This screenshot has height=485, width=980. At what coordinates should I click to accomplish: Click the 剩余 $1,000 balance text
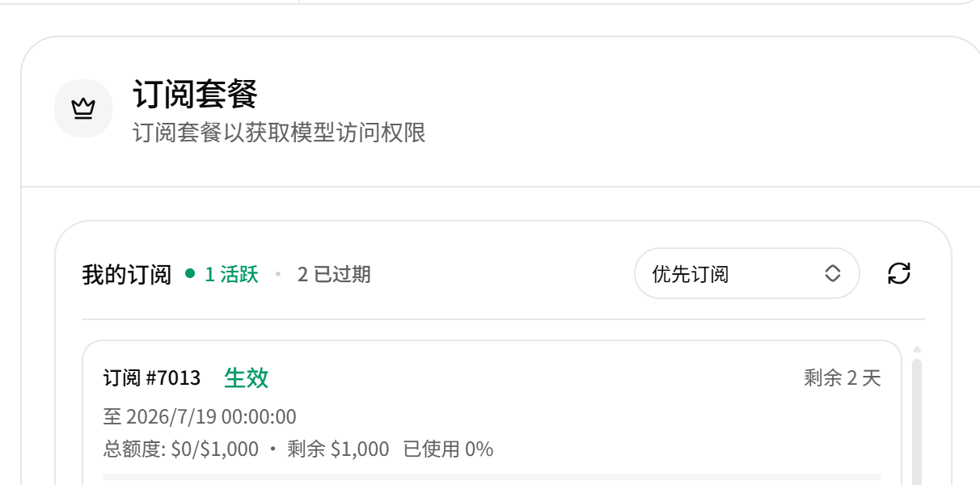(338, 449)
